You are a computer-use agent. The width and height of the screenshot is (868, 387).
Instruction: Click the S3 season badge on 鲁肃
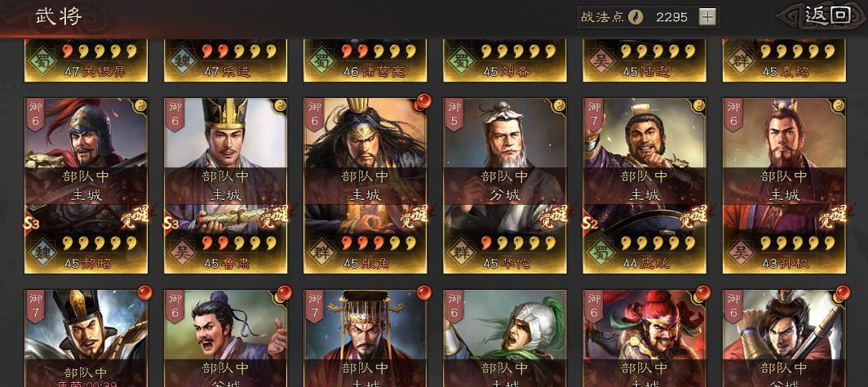coord(171,223)
